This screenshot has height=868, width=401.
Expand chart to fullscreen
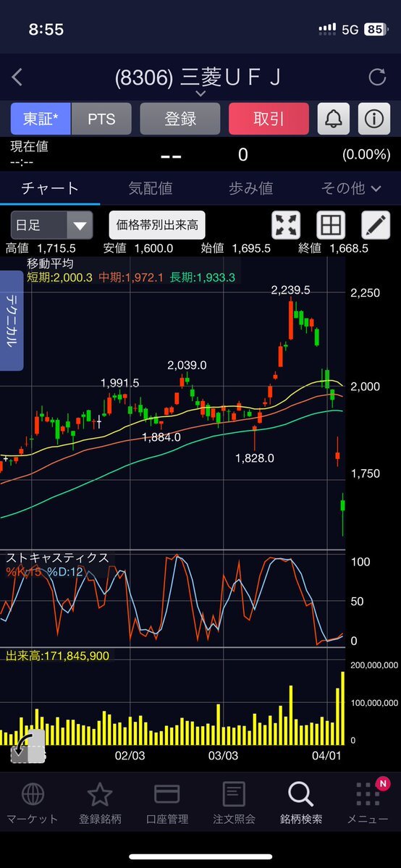[286, 225]
